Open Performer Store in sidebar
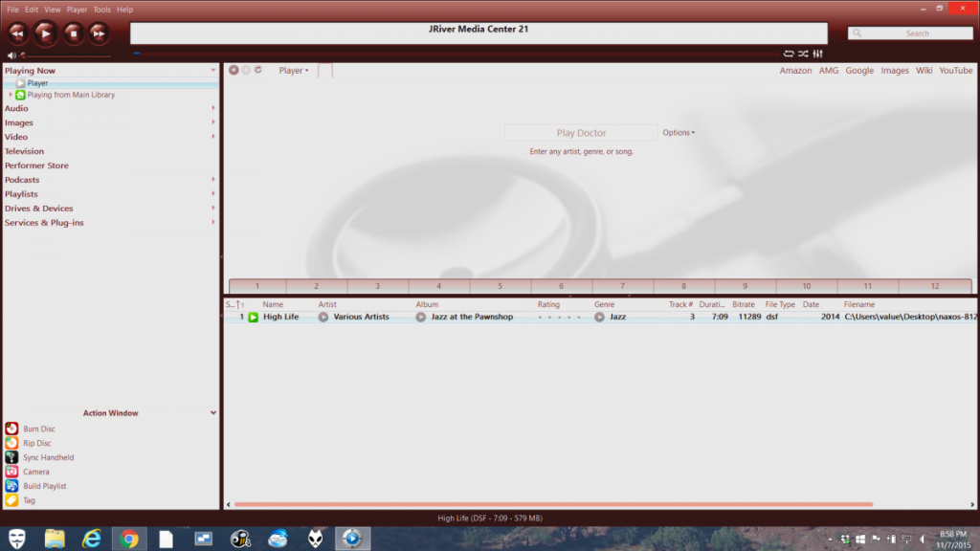Screen dimensions: 980x551 coord(37,165)
